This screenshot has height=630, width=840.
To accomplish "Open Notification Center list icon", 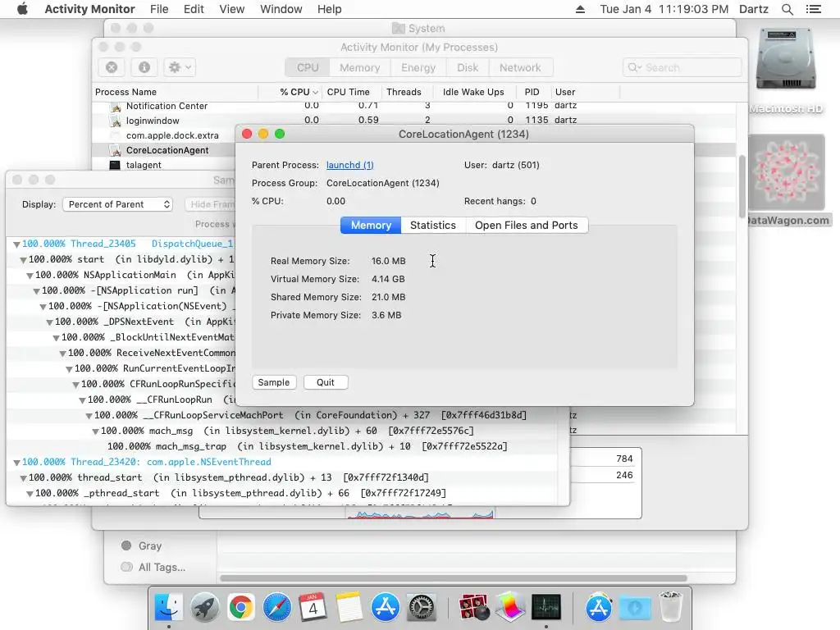I will [814, 9].
